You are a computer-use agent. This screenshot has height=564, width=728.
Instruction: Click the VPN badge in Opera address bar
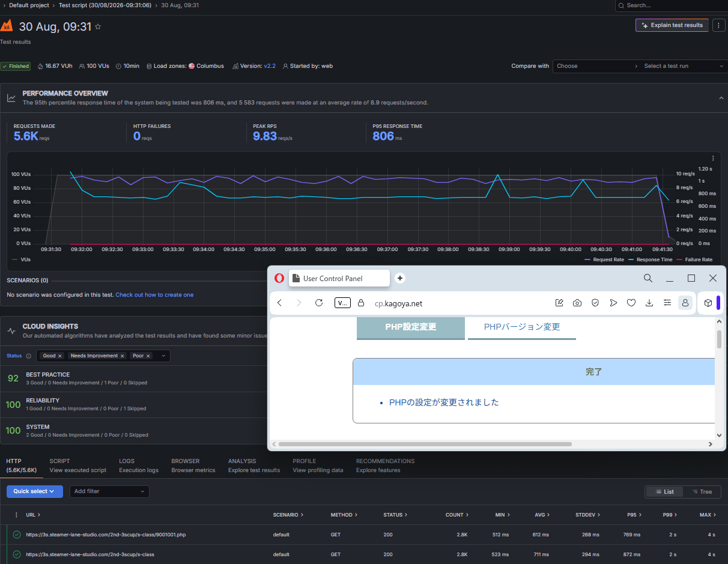(342, 303)
